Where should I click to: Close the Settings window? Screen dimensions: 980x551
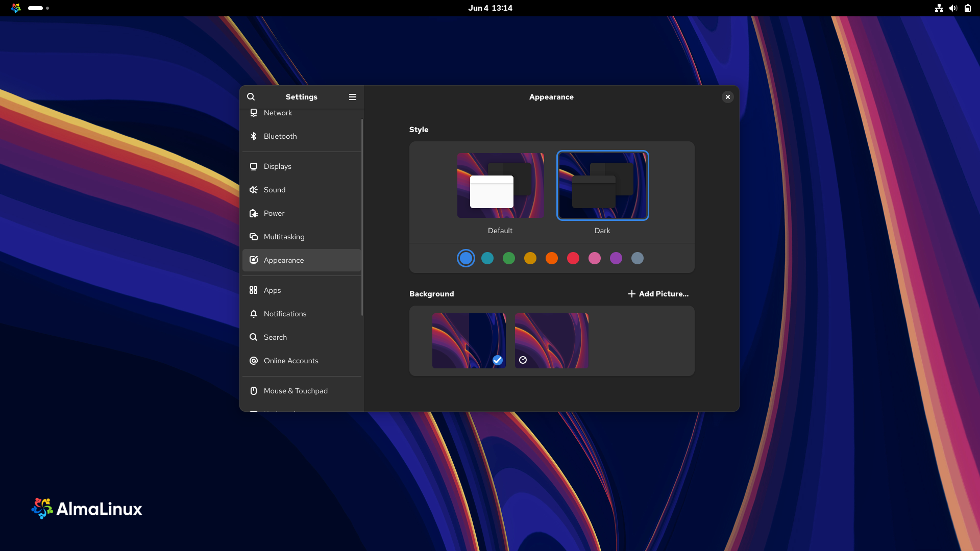(728, 97)
